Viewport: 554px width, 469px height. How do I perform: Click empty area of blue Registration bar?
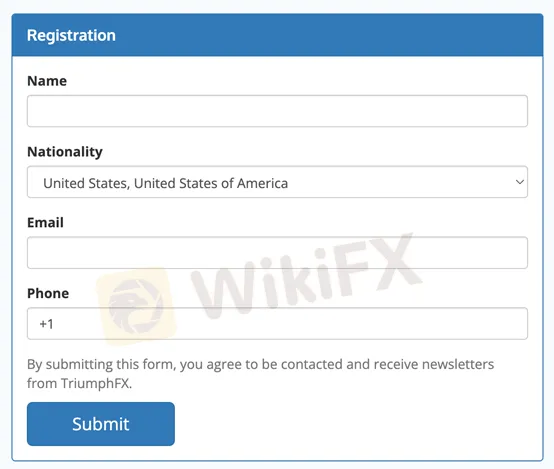pos(329,35)
